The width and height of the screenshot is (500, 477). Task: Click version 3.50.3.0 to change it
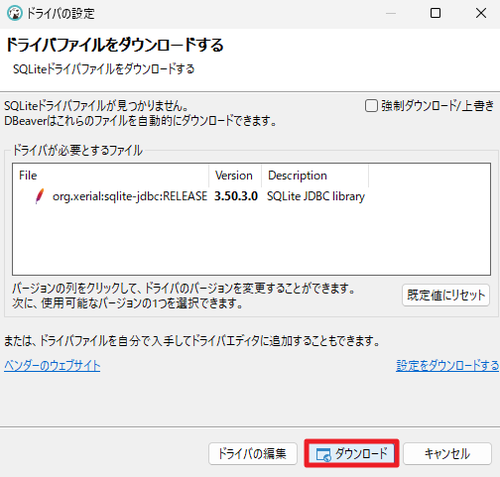tap(236, 196)
